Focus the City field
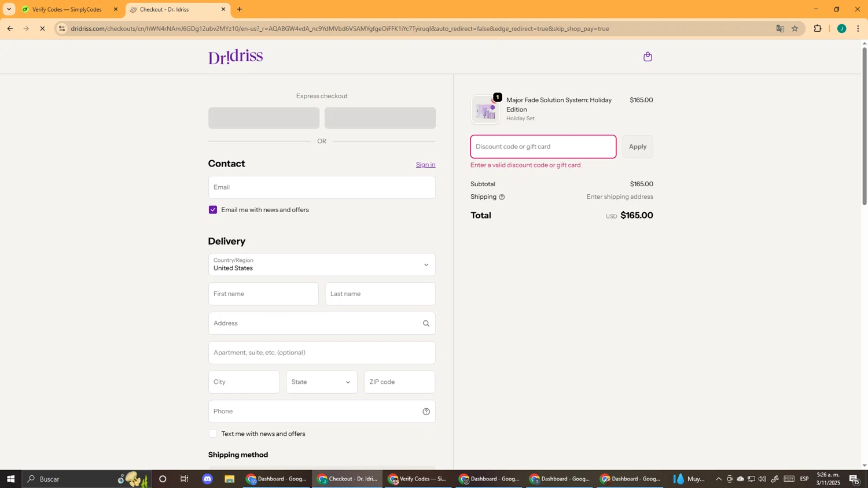This screenshot has width=868, height=488. (x=244, y=382)
